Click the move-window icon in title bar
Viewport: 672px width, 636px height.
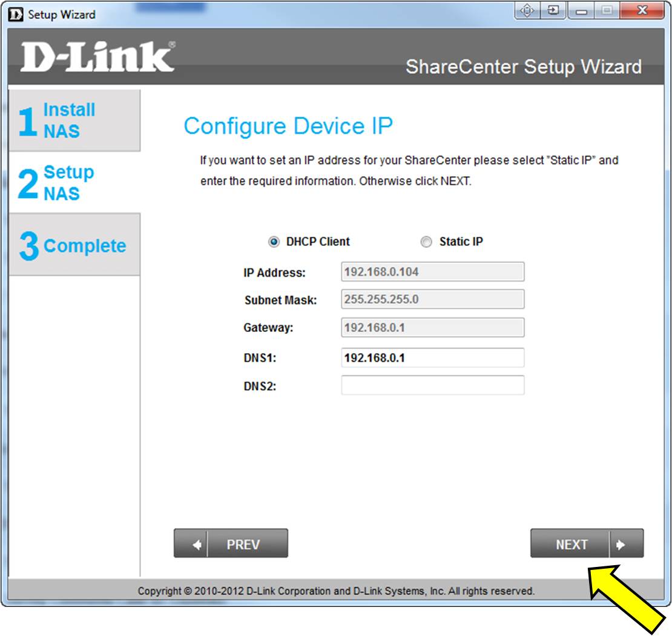coord(527,10)
